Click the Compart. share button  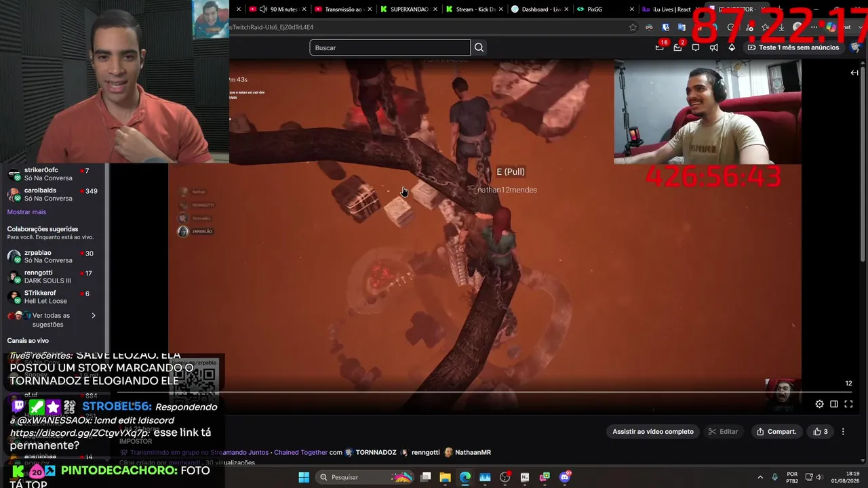[x=776, y=432]
